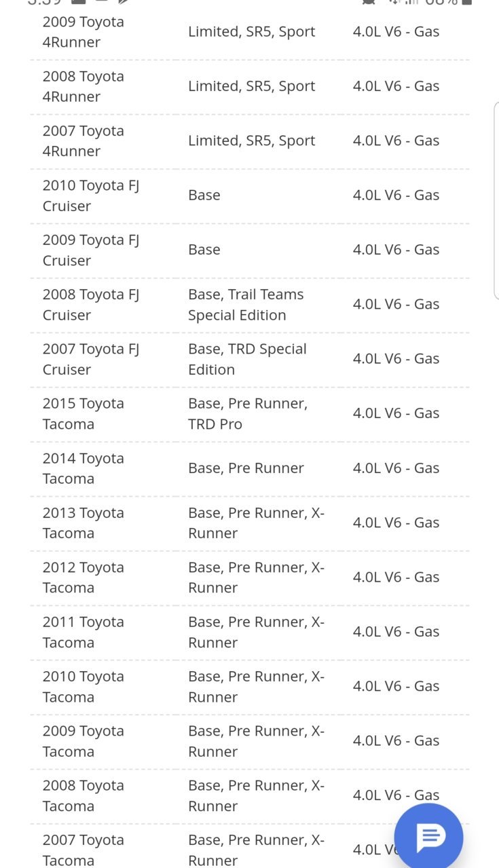Image resolution: width=499 pixels, height=868 pixels.
Task: Click Base, Pre Runner, TRD Pro trim
Action: tap(248, 413)
